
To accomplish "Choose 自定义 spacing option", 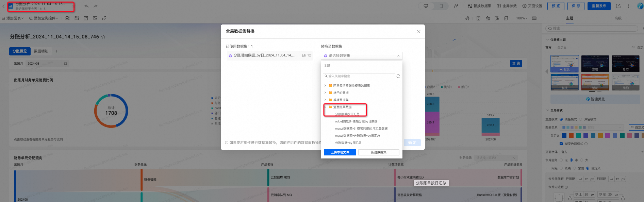I will (x=588, y=168).
